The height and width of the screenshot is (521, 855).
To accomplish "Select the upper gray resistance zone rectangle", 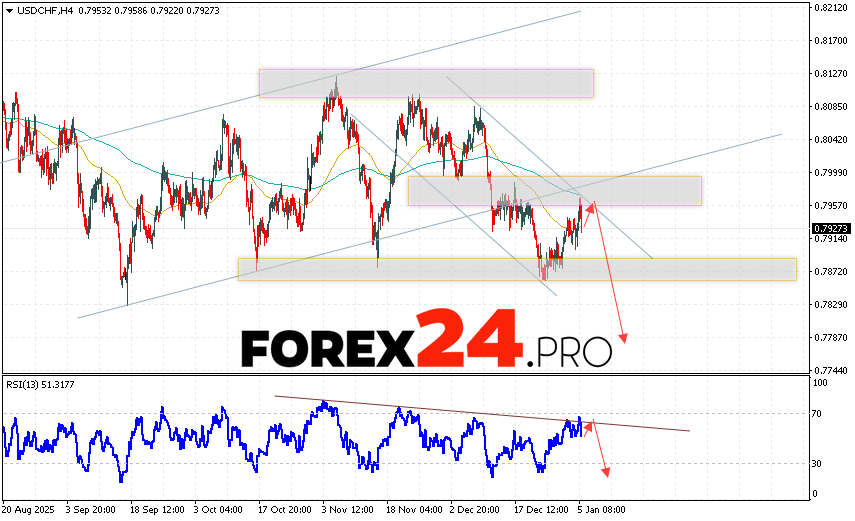I will pos(426,83).
